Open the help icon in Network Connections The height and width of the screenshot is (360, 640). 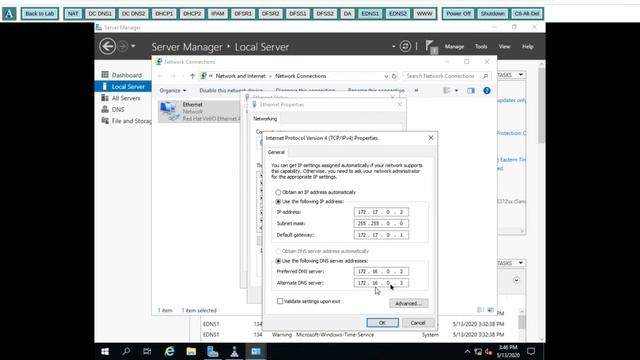tap(487, 91)
